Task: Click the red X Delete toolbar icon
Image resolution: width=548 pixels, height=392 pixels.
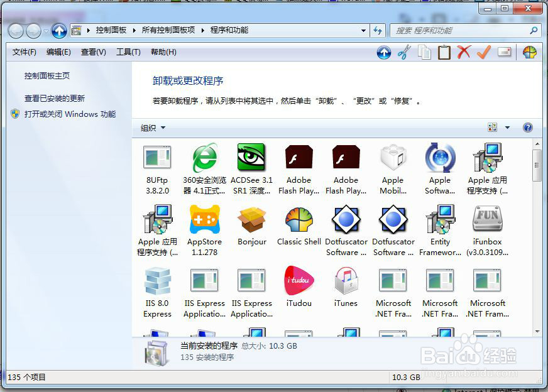Action: tap(464, 52)
